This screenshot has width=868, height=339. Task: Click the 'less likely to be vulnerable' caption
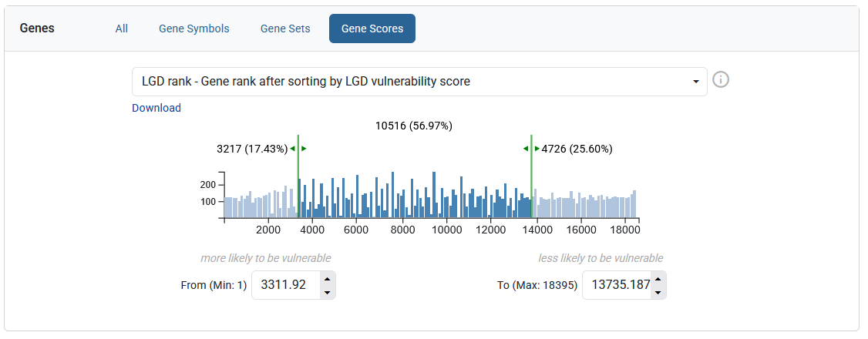click(601, 258)
